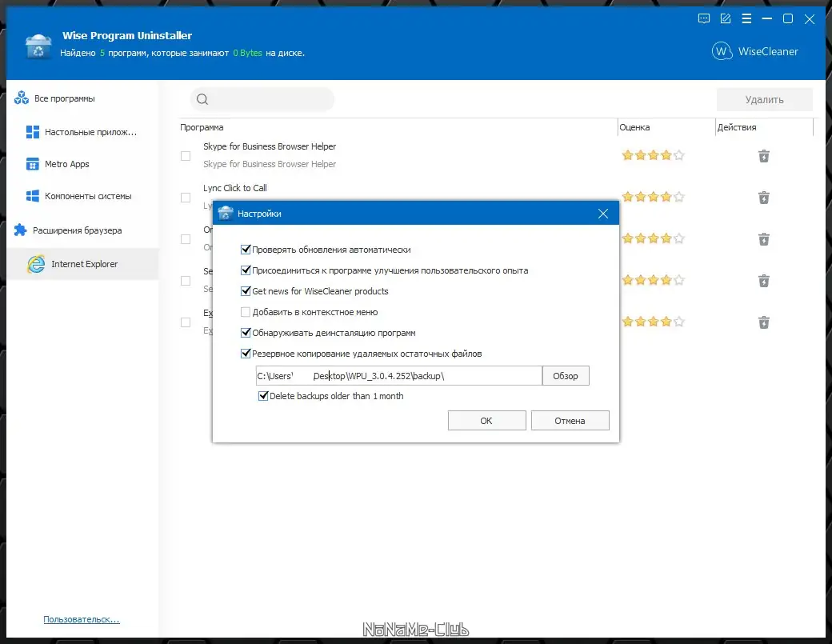Click the Удалить button
The image size is (832, 644).
(764, 100)
